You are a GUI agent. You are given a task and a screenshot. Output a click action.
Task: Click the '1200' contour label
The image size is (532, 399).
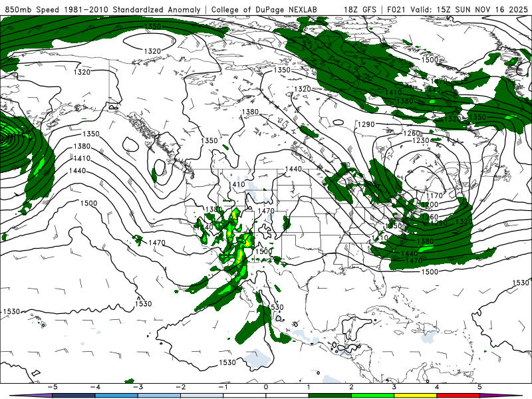click(x=430, y=205)
